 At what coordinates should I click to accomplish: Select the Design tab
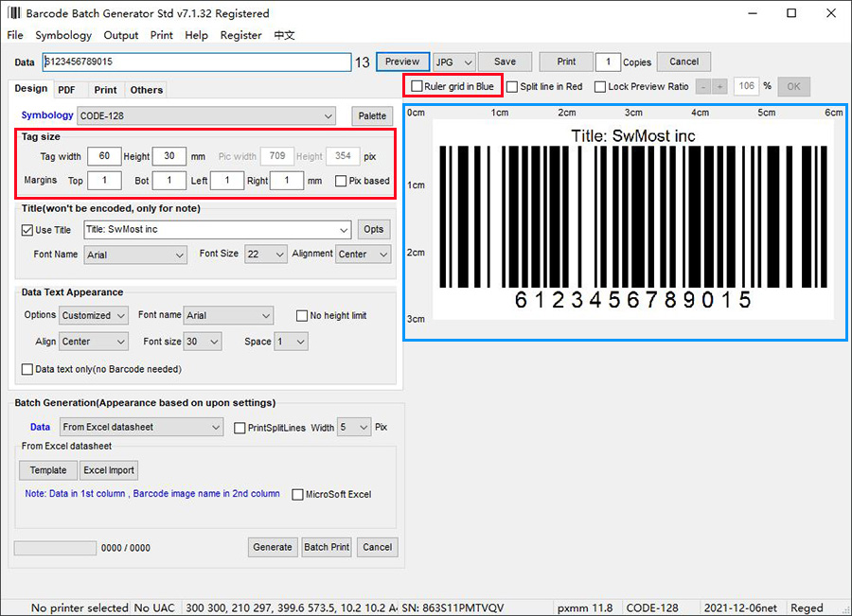pyautogui.click(x=31, y=89)
